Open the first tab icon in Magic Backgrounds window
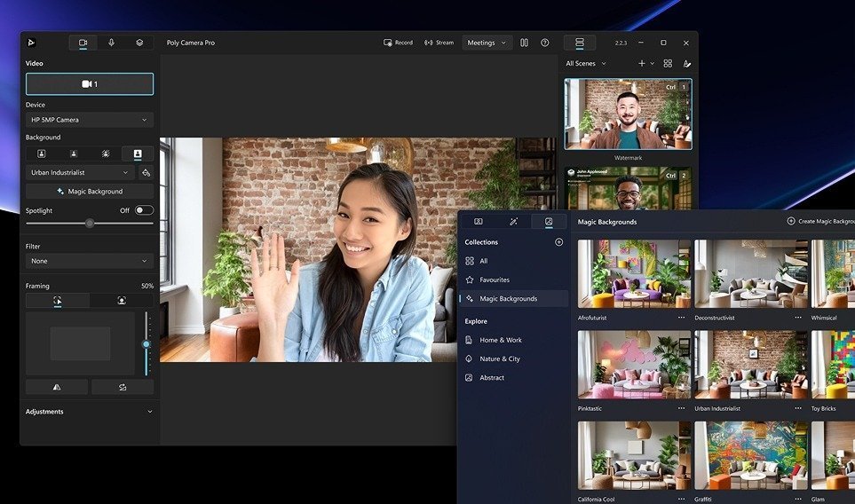The image size is (855, 504). coord(479,221)
